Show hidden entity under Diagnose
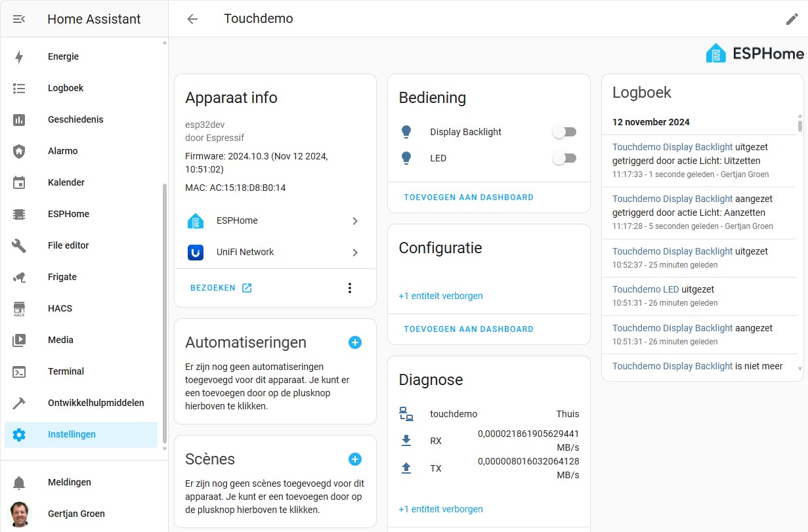Image resolution: width=808 pixels, height=532 pixels. click(x=440, y=509)
